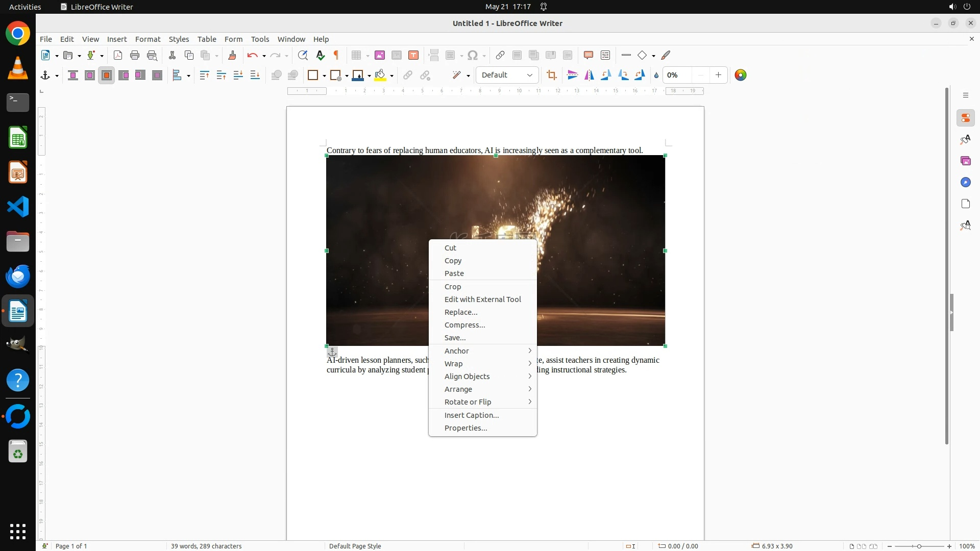This screenshot has height=551, width=980.
Task: Click the Export as PDF icon
Action: pos(118,56)
